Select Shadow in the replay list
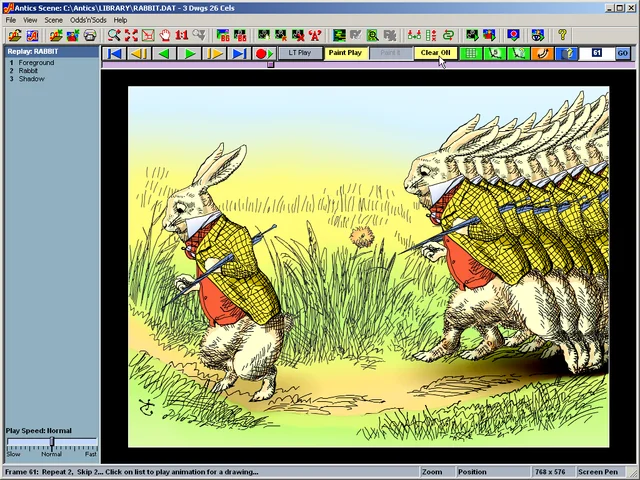640x480 pixels. [x=31, y=79]
